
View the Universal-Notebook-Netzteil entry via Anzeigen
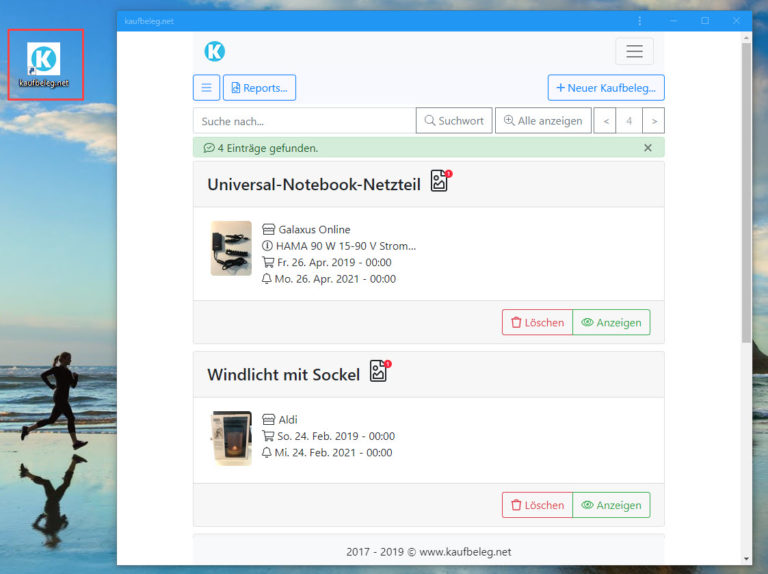[x=611, y=322]
